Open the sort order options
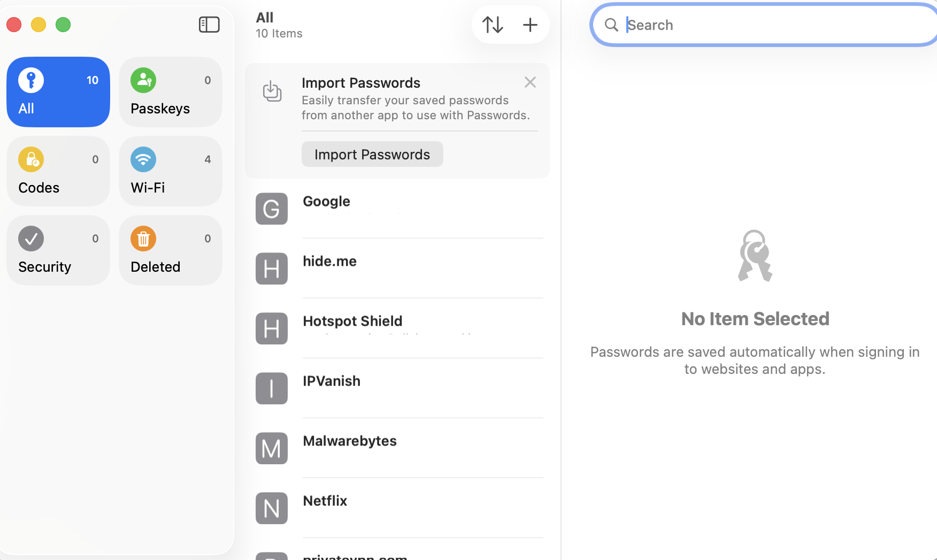 (493, 25)
